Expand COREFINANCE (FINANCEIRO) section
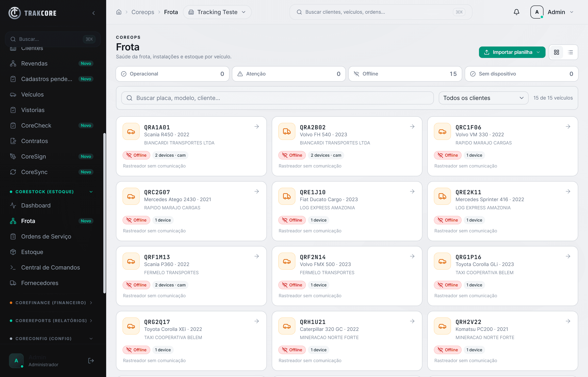Screen dimensions: 588x377 51,303
